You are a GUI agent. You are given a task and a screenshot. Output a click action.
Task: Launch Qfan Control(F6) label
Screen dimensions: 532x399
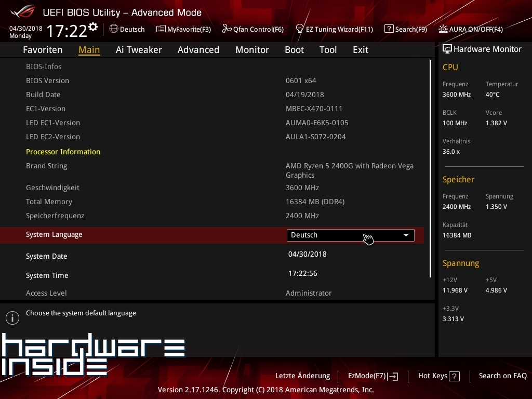click(x=258, y=29)
